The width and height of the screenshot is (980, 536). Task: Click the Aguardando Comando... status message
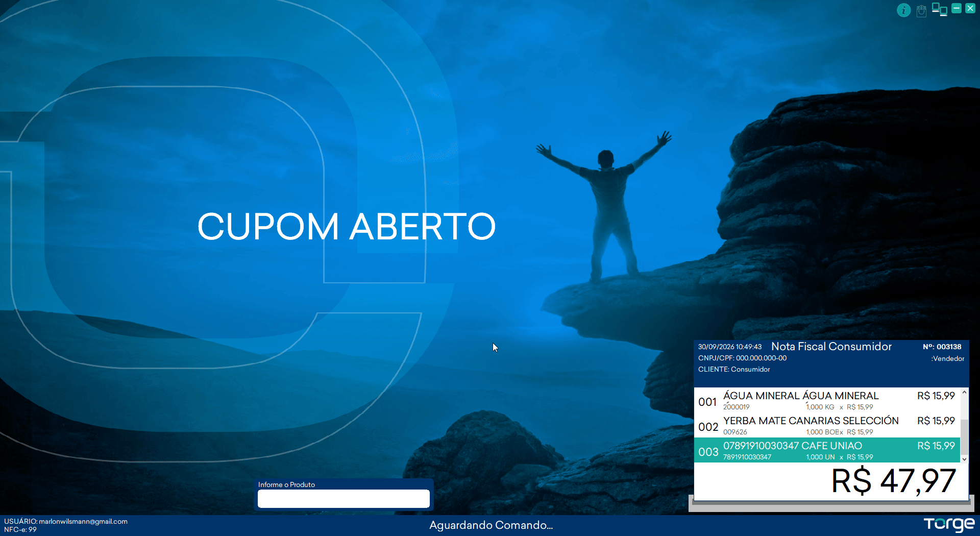491,525
